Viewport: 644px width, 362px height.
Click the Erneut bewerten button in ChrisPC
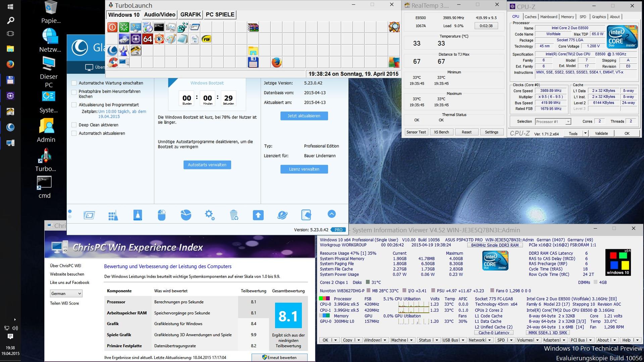point(279,358)
